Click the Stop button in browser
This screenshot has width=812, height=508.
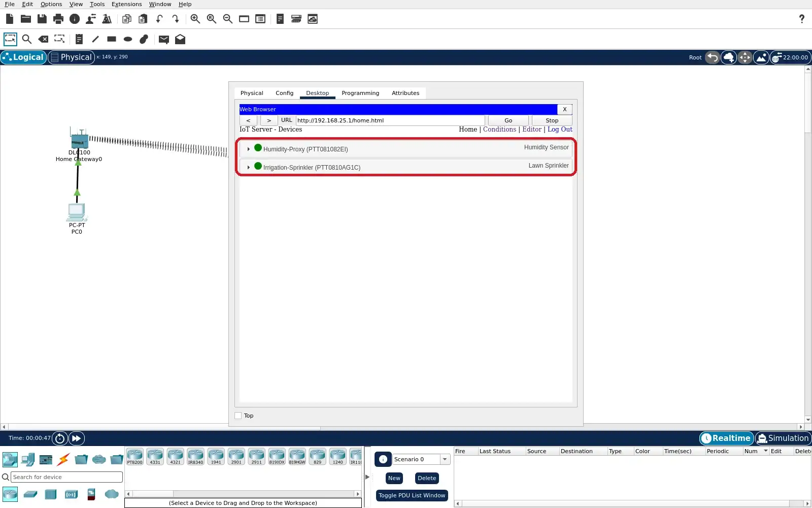coord(552,120)
